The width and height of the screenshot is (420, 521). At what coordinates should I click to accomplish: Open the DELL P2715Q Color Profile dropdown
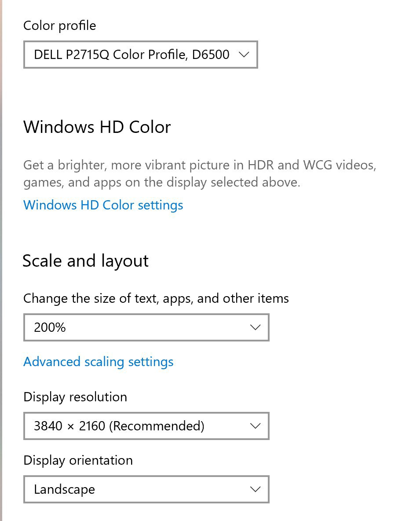tap(140, 55)
